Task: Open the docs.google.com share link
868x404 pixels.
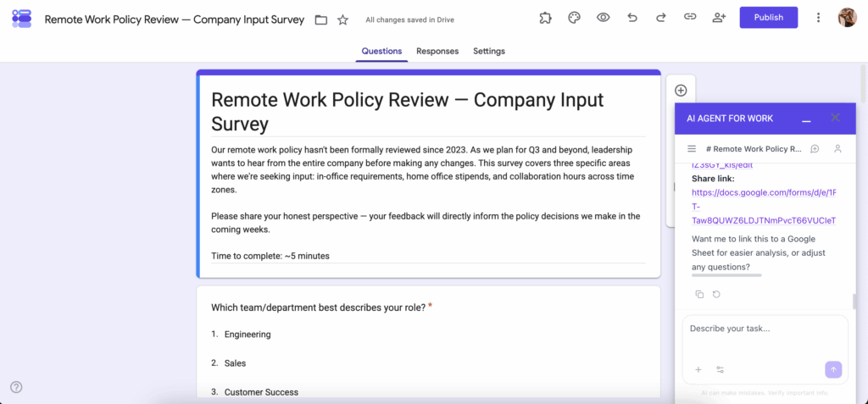Action: [x=764, y=207]
